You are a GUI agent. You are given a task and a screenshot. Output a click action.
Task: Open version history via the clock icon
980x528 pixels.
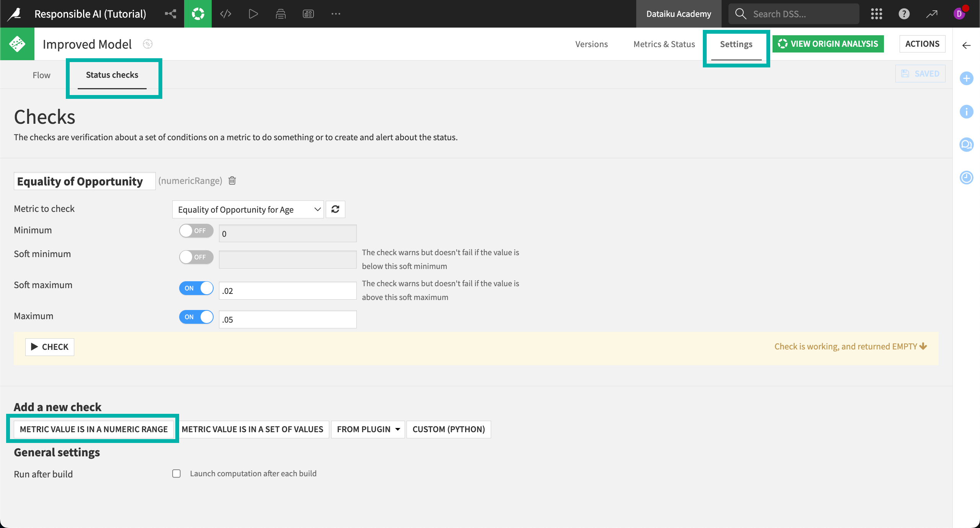click(x=967, y=177)
